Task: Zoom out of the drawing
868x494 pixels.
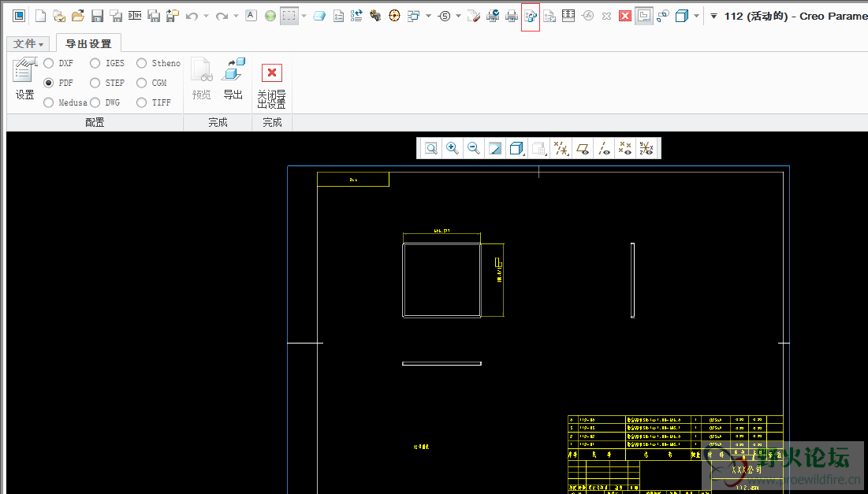Action: coord(473,148)
